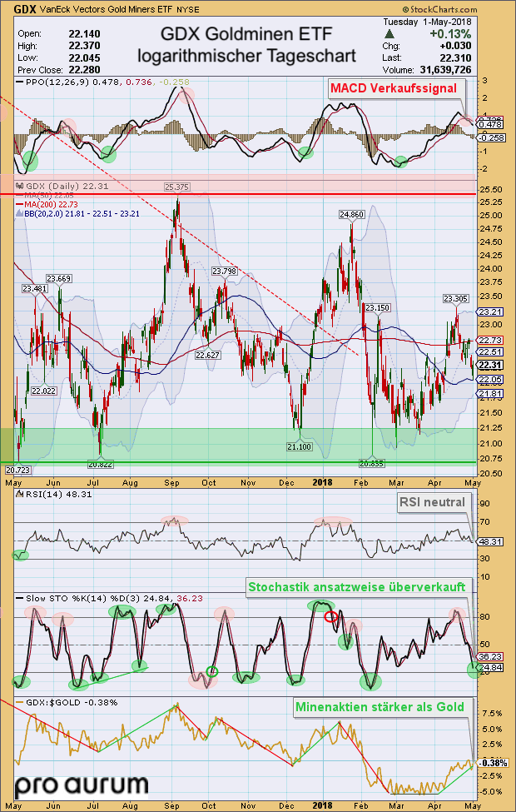Click the small green outlined circle on Slow STO panel
516x812 pixels.
(211, 671)
